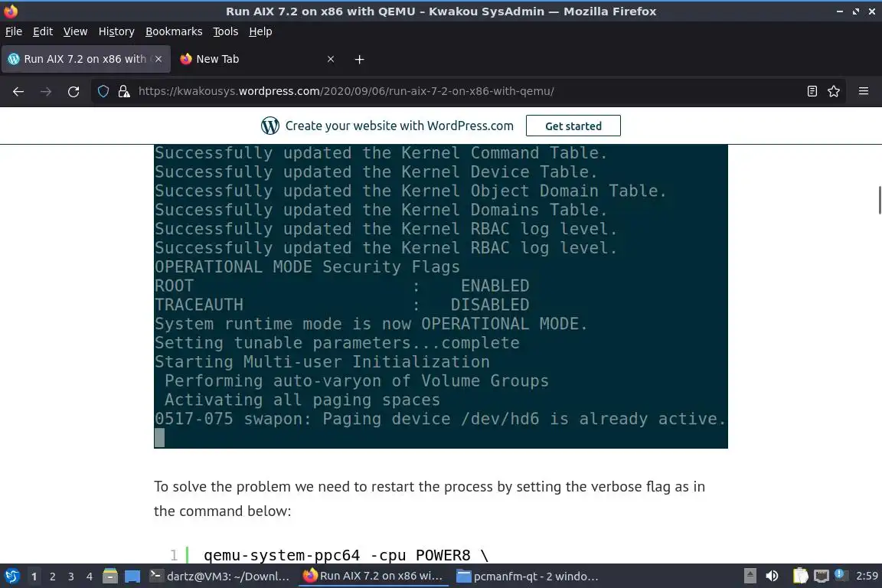This screenshot has width=882, height=588.
Task: Close the New Tab tab
Action: tap(331, 59)
